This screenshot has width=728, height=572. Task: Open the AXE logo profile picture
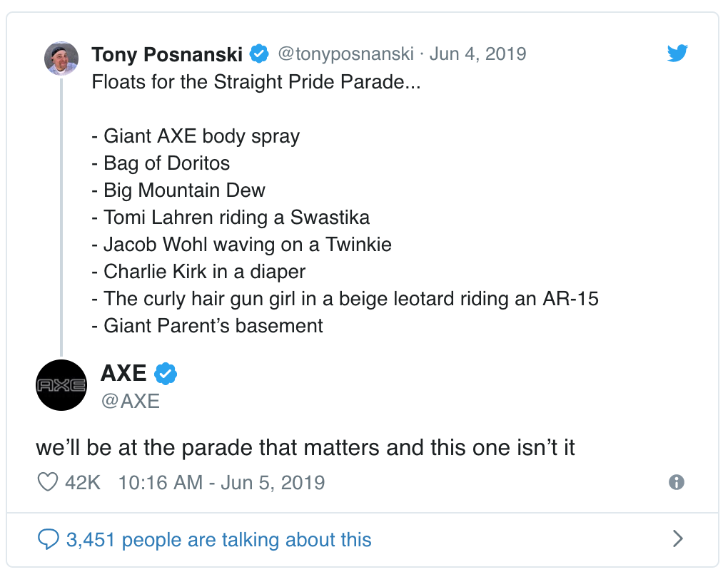[61, 385]
